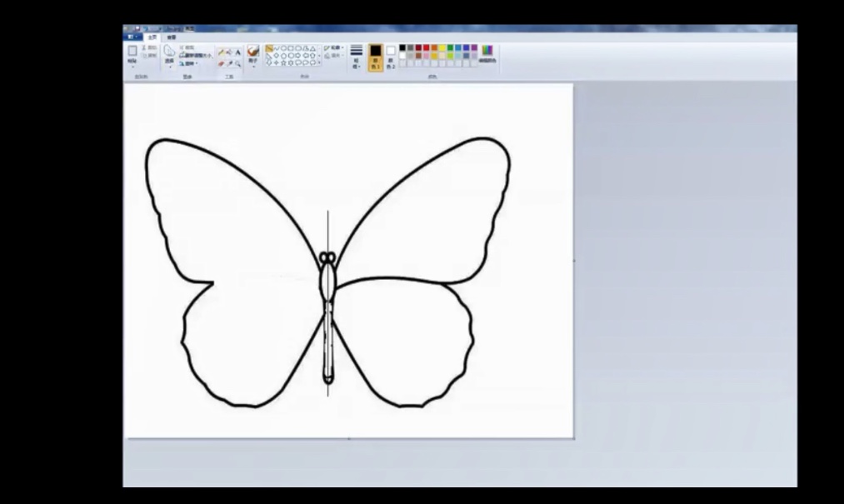The height and width of the screenshot is (504, 844).
Task: Activate the Color 2 background selector
Action: [391, 55]
